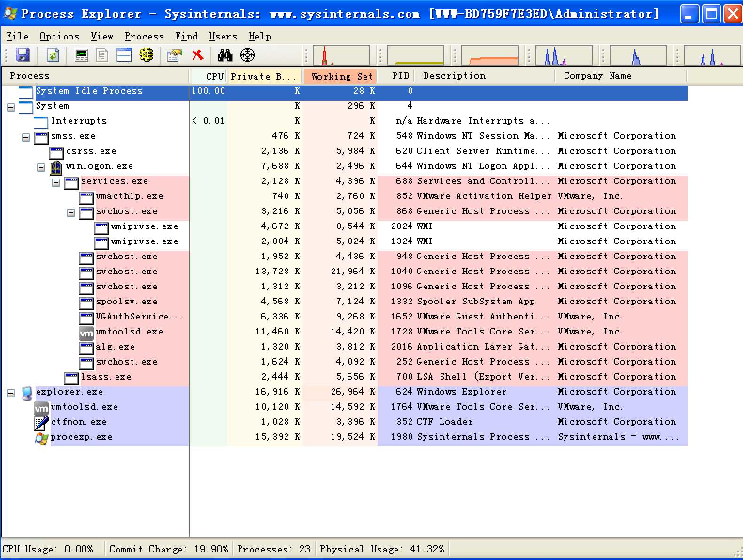Open Properties via the toolbar icon
This screenshot has width=743, height=560.
point(174,55)
